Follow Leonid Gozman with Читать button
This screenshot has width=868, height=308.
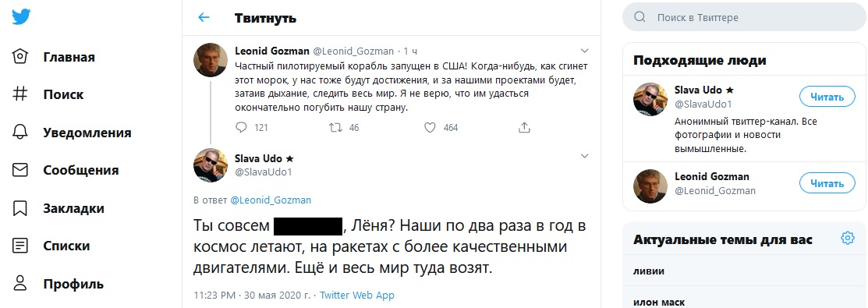tap(827, 182)
